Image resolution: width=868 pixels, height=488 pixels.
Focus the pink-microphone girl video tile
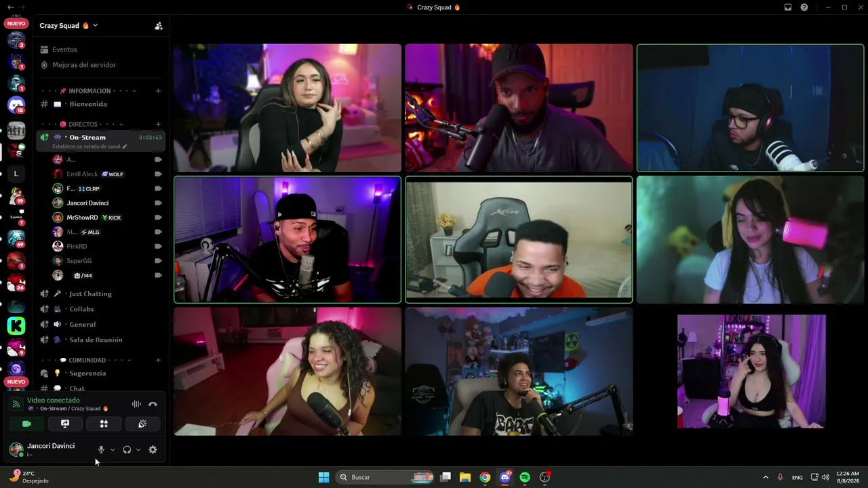click(x=750, y=239)
